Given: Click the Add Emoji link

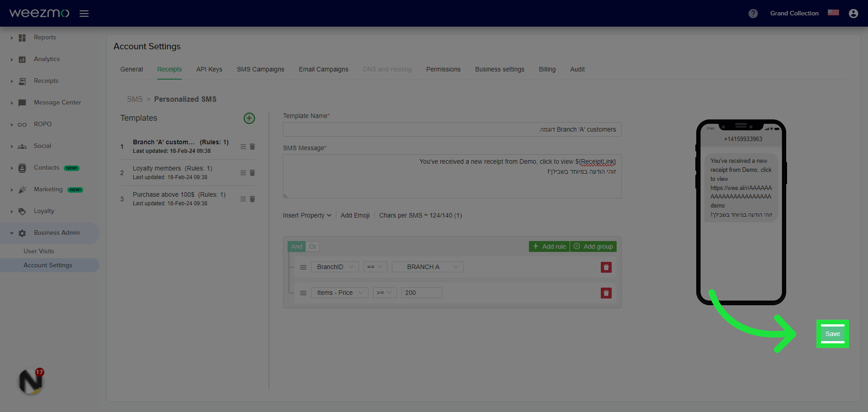Looking at the screenshot, I should pyautogui.click(x=355, y=215).
